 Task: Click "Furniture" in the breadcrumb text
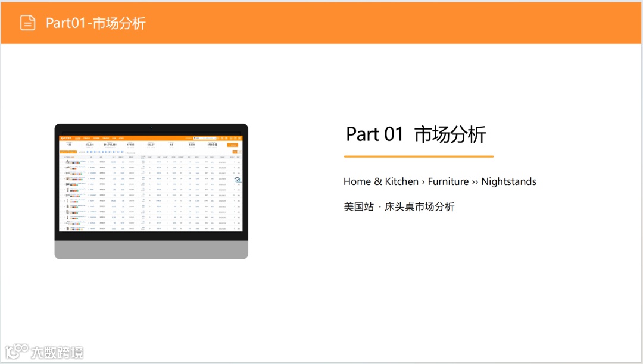tap(448, 181)
